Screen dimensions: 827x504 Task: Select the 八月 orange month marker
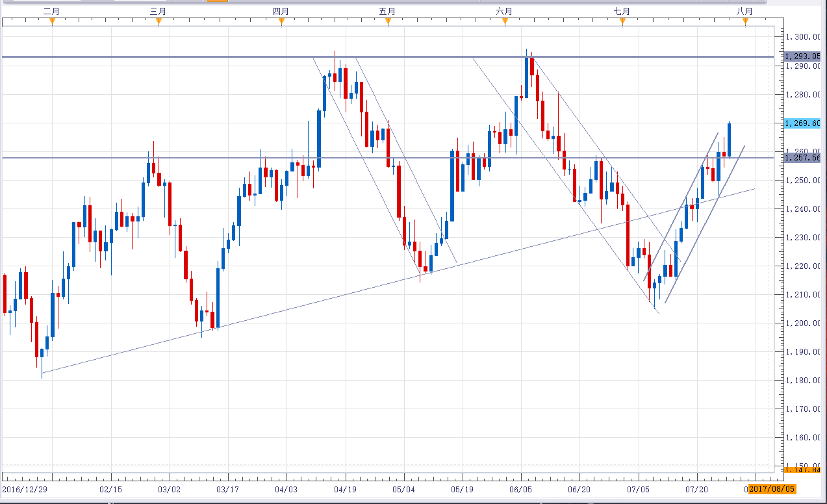[745, 22]
